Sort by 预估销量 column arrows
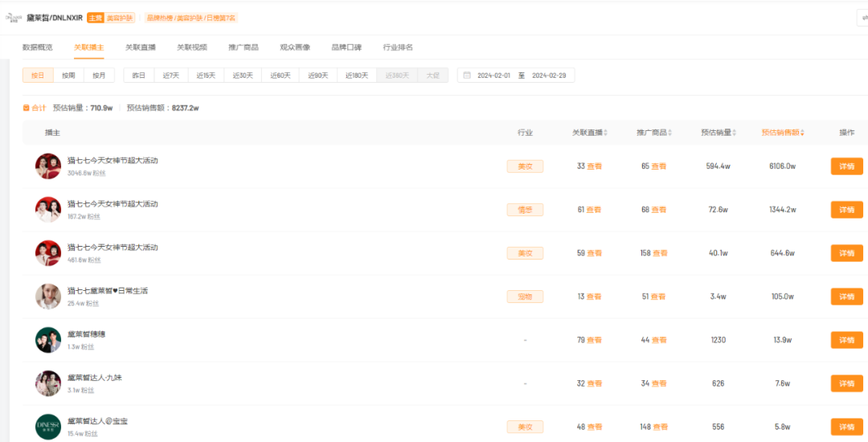 click(735, 133)
